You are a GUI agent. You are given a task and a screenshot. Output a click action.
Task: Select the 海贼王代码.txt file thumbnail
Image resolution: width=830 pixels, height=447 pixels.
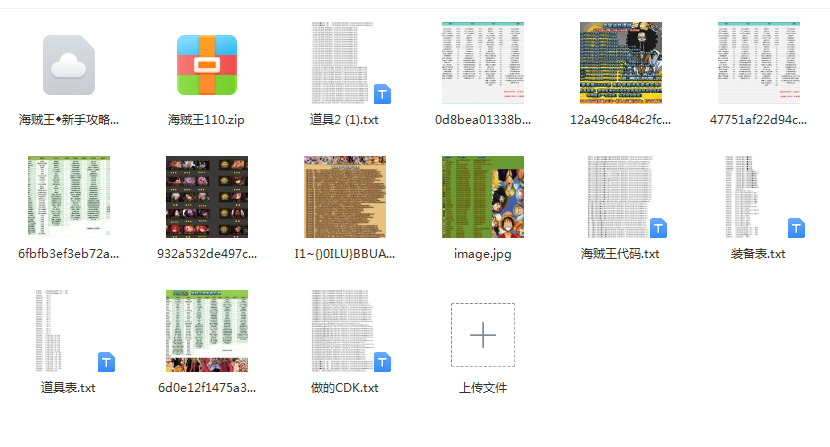[x=621, y=196]
